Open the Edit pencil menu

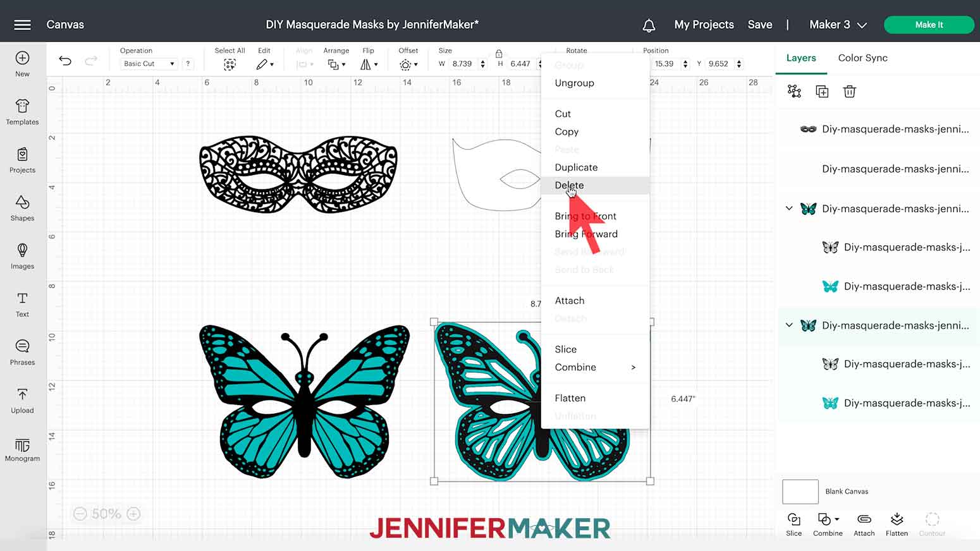point(265,64)
